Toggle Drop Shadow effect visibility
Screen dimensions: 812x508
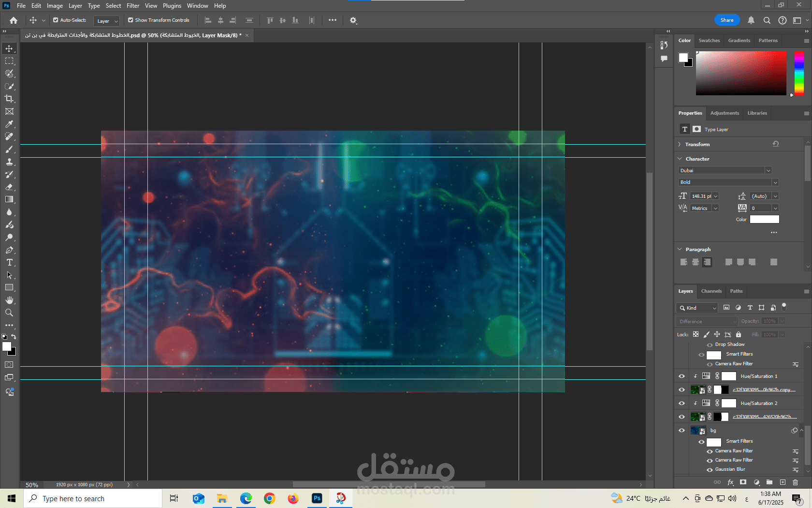pyautogui.click(x=710, y=345)
